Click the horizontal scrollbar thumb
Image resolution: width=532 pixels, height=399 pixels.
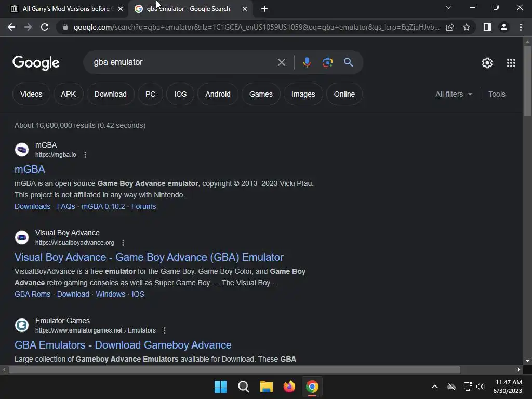(234, 369)
